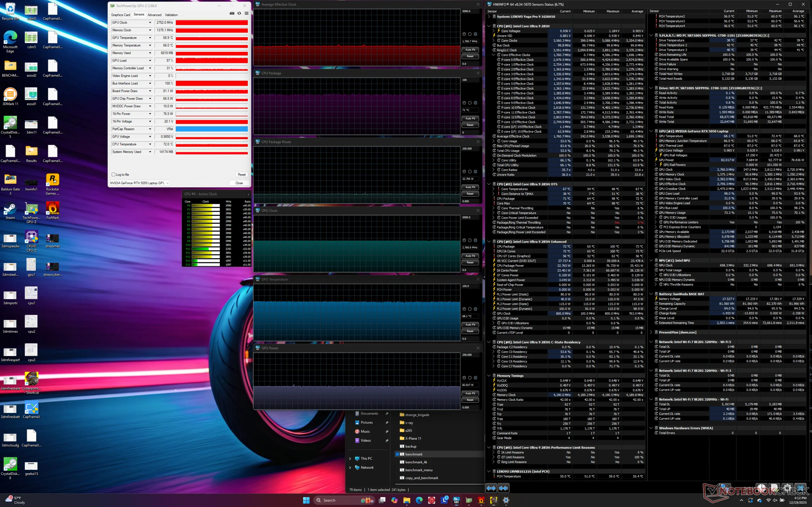This screenshot has height=507, width=812.
Task: Click the Reset button in GPU-Z
Action: (242, 175)
